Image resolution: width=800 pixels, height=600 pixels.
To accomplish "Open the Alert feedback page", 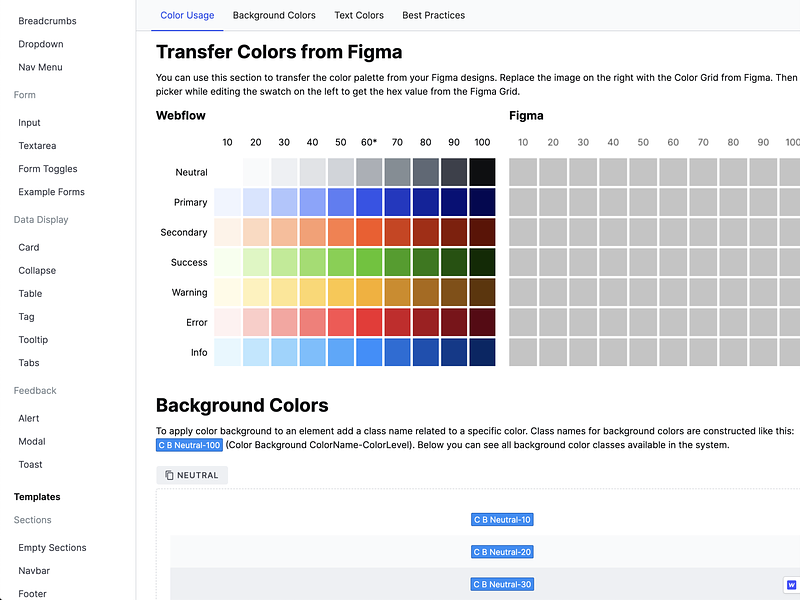I will pyautogui.click(x=29, y=418).
